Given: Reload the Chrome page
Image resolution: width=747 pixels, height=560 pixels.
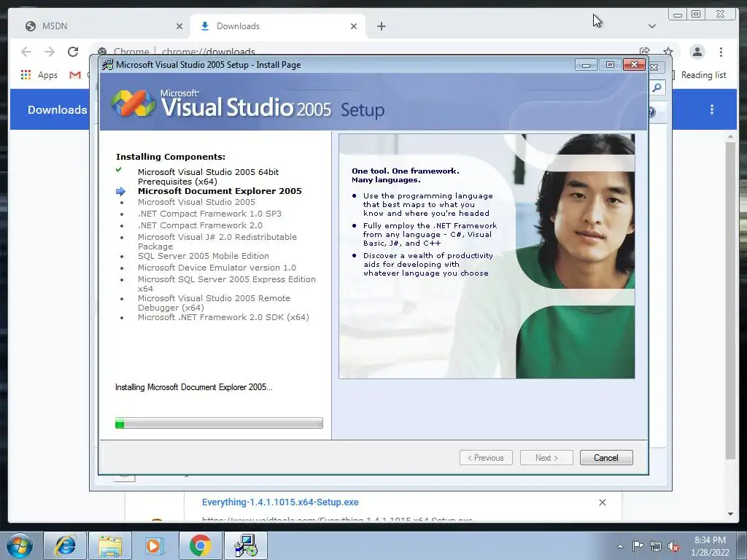Looking at the screenshot, I should (73, 52).
